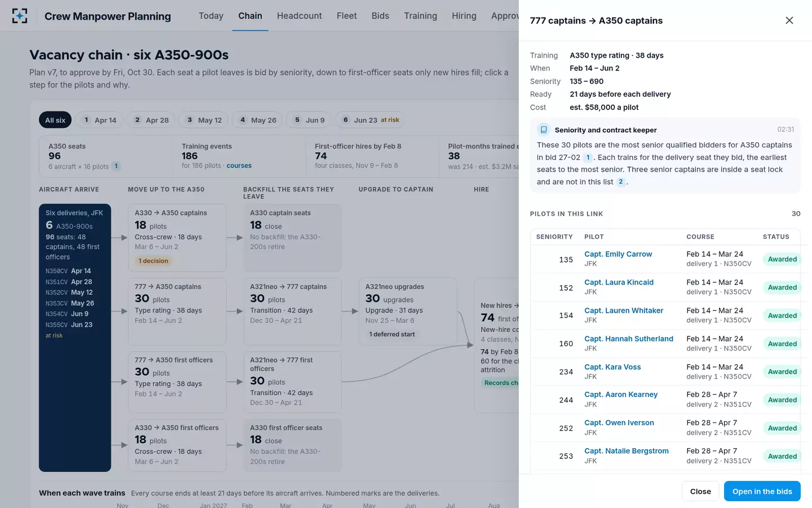The width and height of the screenshot is (812, 508).
Task: Switch to the Hiring tab
Action: pos(464,16)
